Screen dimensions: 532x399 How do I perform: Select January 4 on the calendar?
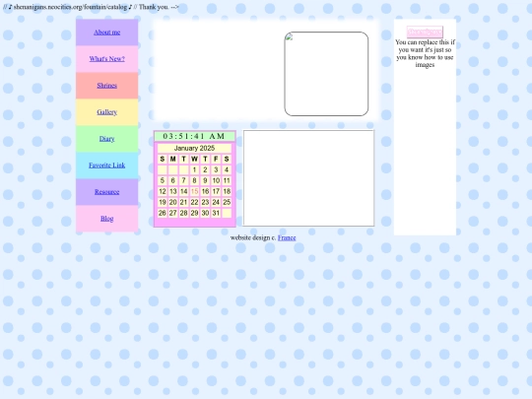(x=227, y=169)
